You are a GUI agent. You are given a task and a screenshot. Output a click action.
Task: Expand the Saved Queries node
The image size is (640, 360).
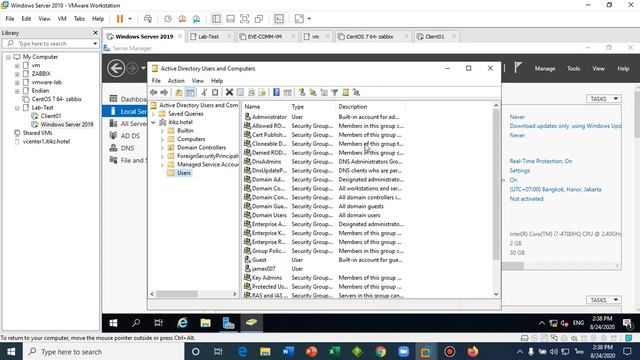pyautogui.click(x=153, y=114)
